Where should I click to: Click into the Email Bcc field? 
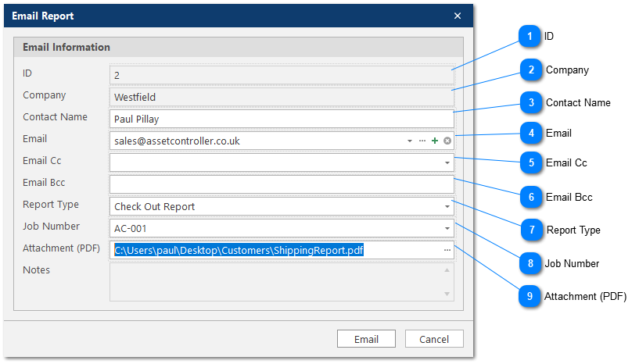pyautogui.click(x=282, y=184)
